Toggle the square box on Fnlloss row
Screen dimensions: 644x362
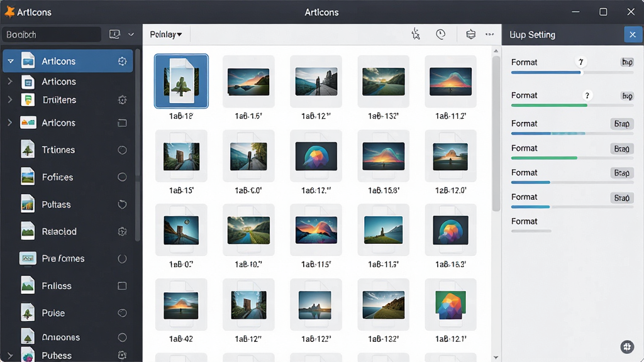click(x=123, y=286)
